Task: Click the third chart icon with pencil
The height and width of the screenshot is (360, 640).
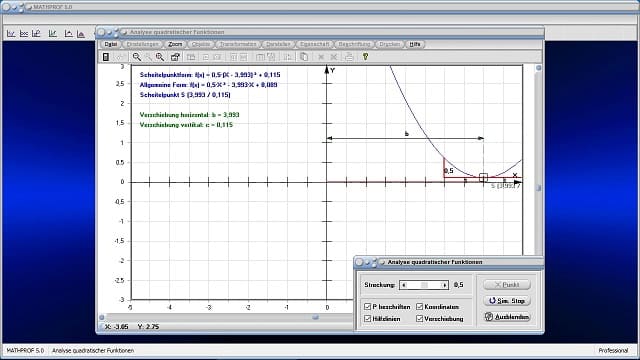Action: pyautogui.click(x=36, y=34)
